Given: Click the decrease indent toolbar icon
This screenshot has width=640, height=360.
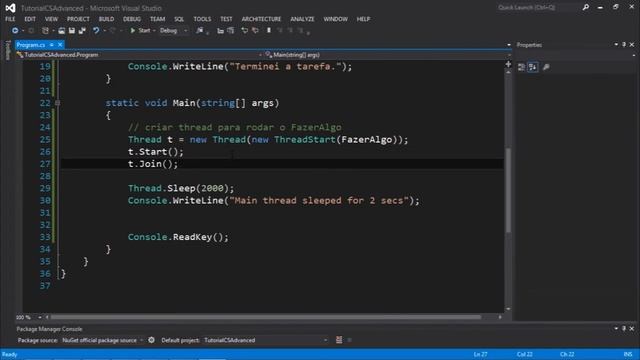Looking at the screenshot, I should (x=220, y=31).
